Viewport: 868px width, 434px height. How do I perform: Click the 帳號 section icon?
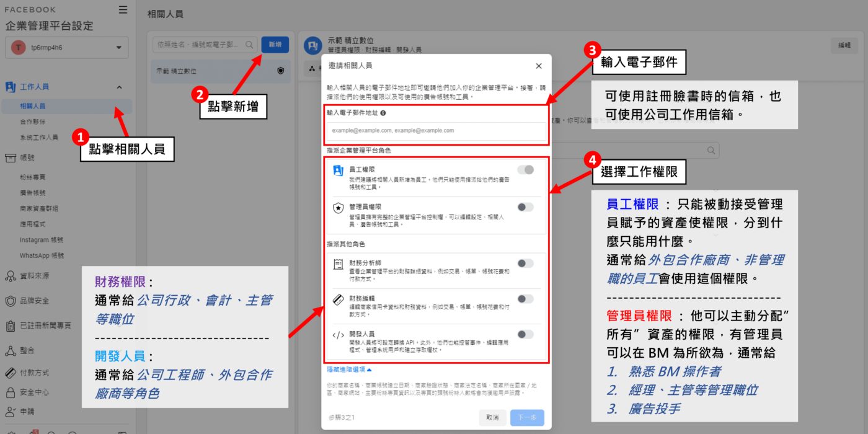10,158
